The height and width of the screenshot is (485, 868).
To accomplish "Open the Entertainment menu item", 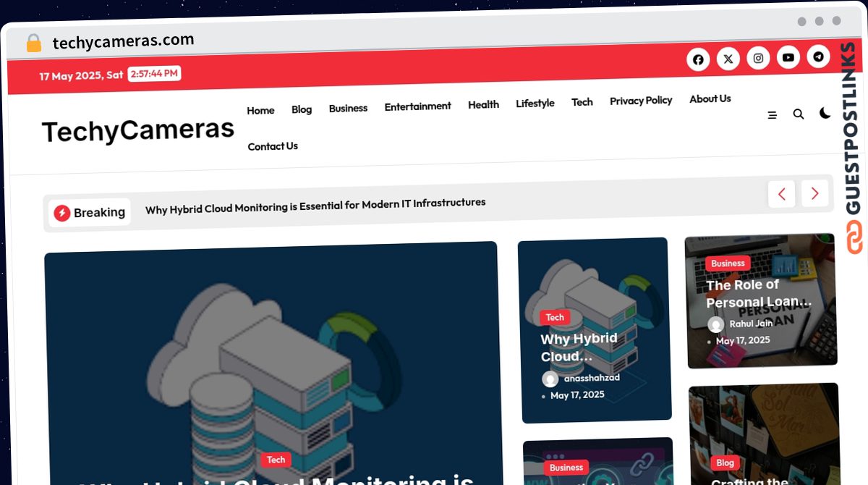I will tap(417, 106).
